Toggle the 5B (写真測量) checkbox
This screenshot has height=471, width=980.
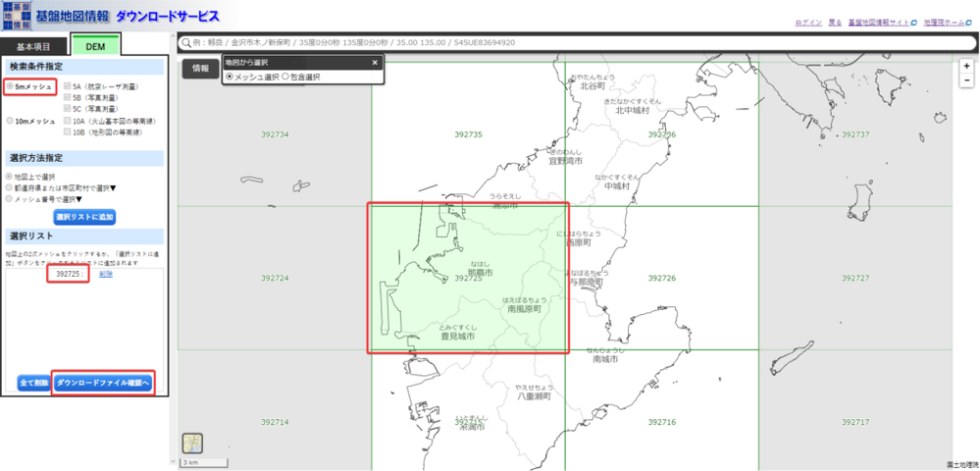pyautogui.click(x=67, y=97)
